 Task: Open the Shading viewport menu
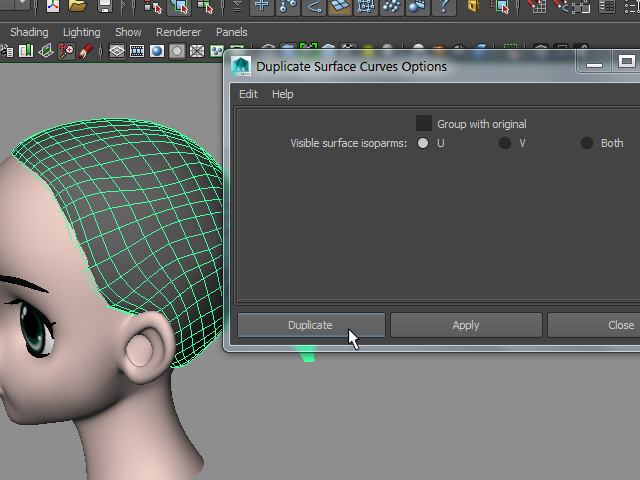click(29, 32)
